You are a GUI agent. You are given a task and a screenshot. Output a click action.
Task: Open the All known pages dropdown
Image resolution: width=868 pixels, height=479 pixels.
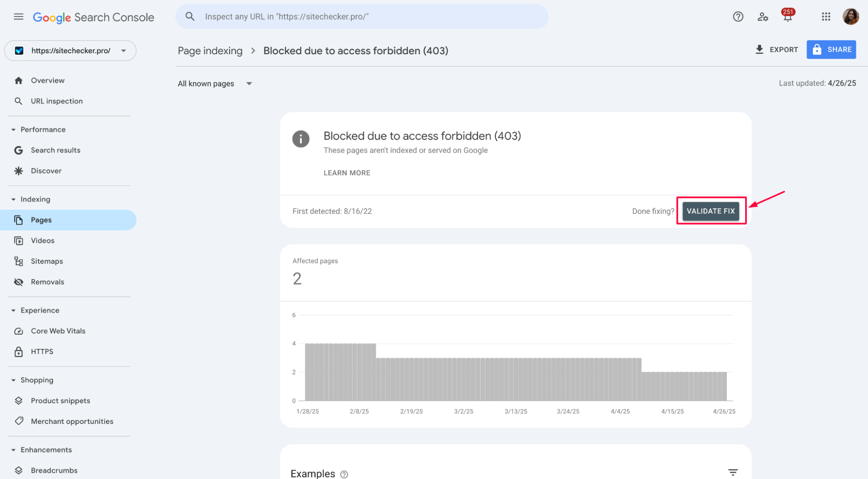(x=215, y=84)
